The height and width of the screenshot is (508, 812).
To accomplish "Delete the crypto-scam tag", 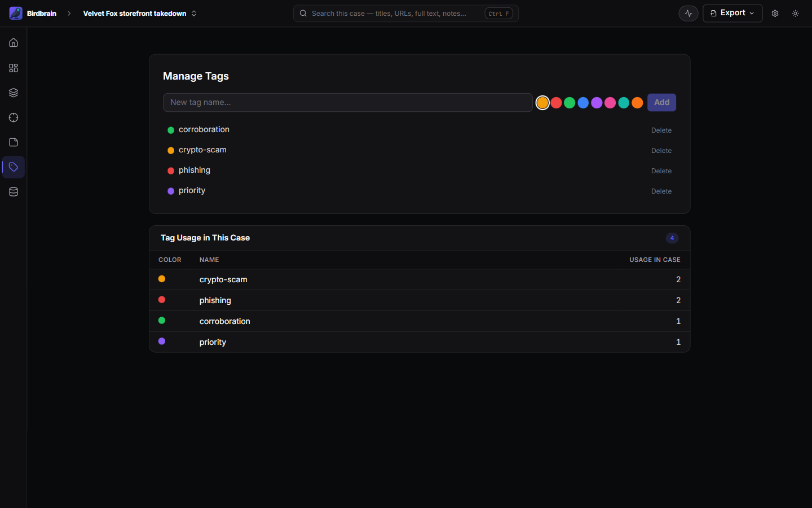I will point(661,151).
